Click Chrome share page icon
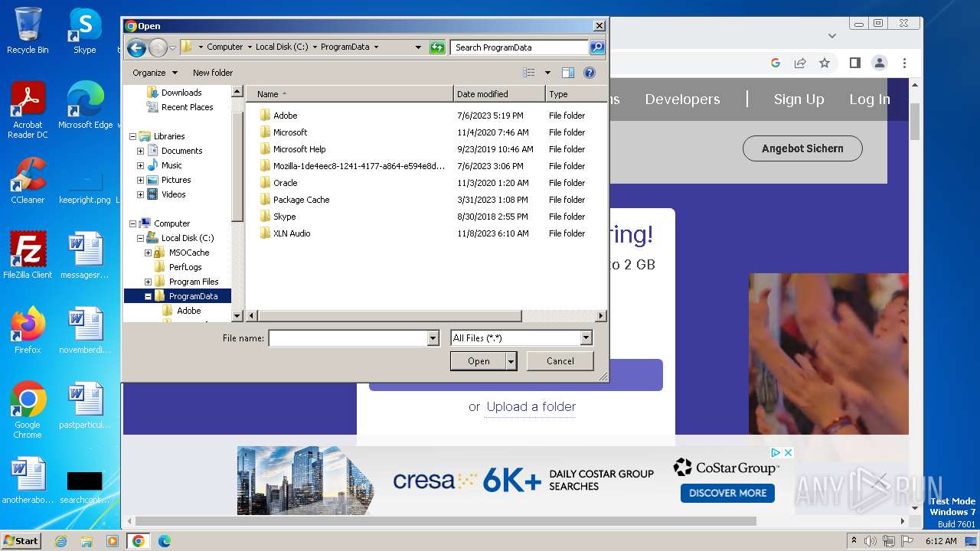This screenshot has width=980, height=551. 800,63
